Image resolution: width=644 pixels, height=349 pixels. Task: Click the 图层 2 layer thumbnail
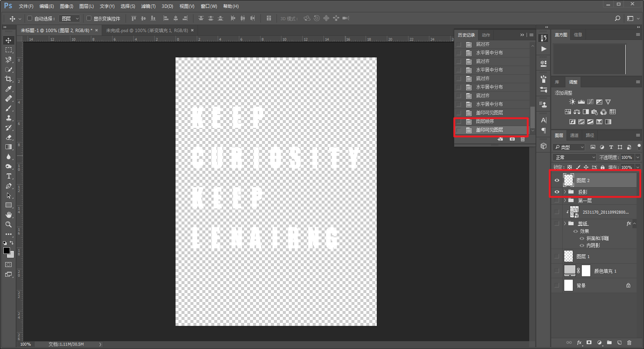click(x=568, y=180)
